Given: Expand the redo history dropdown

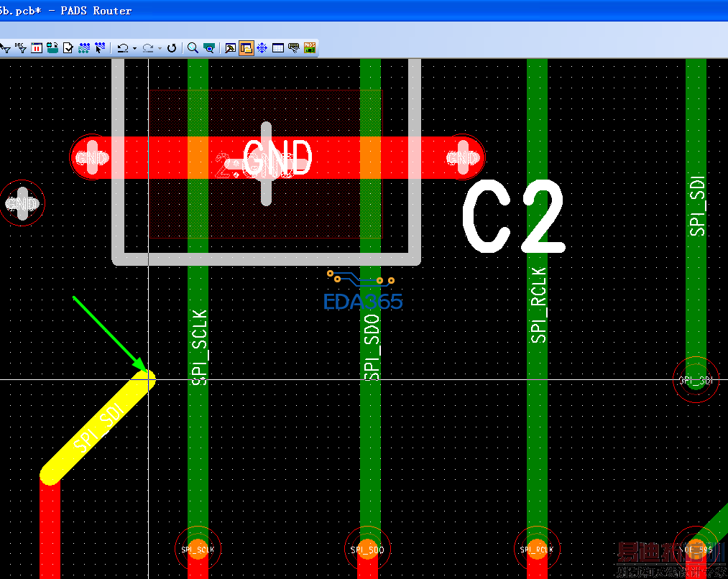Looking at the screenshot, I should click(x=160, y=48).
